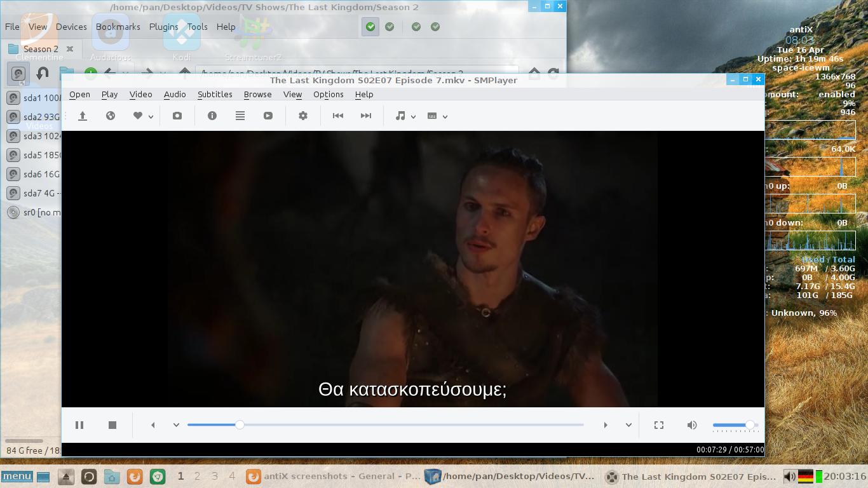
Task: Stop playback of the video
Action: [112, 425]
